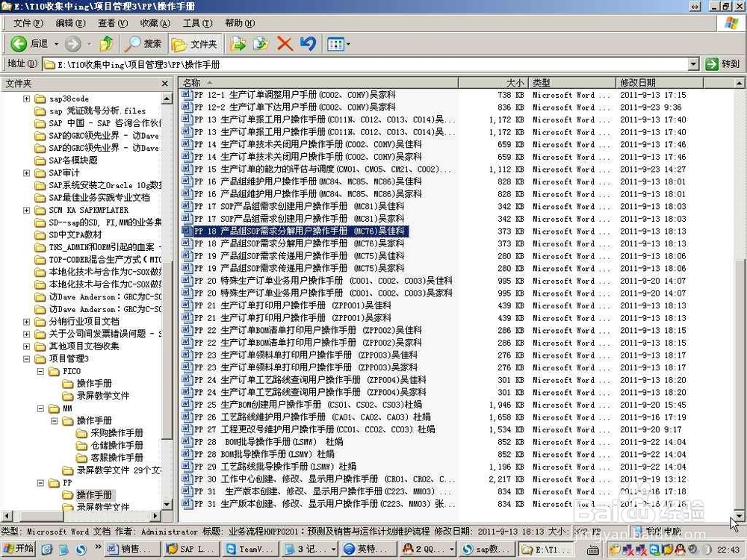Collapse the FICO tree node
Screen dimensions: 747x560
click(x=40, y=371)
